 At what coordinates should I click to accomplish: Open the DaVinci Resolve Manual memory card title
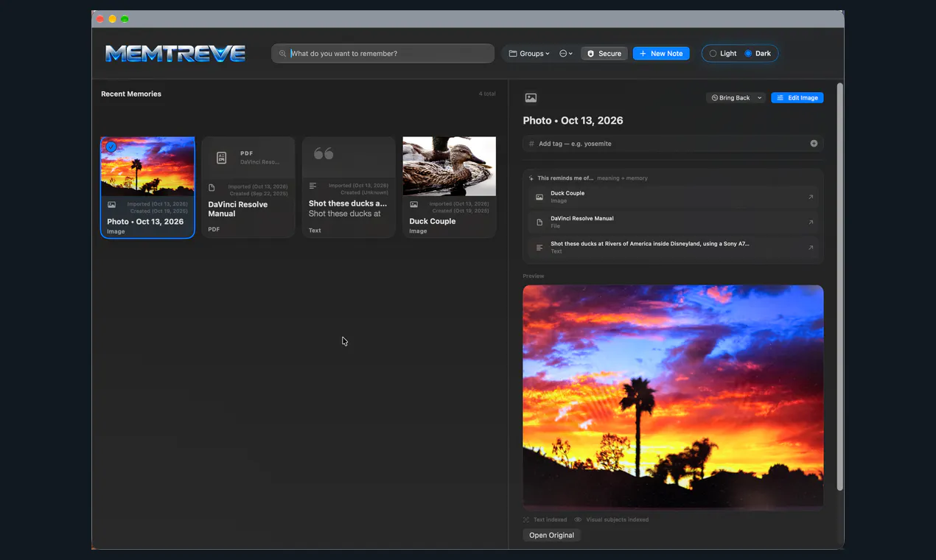238,209
